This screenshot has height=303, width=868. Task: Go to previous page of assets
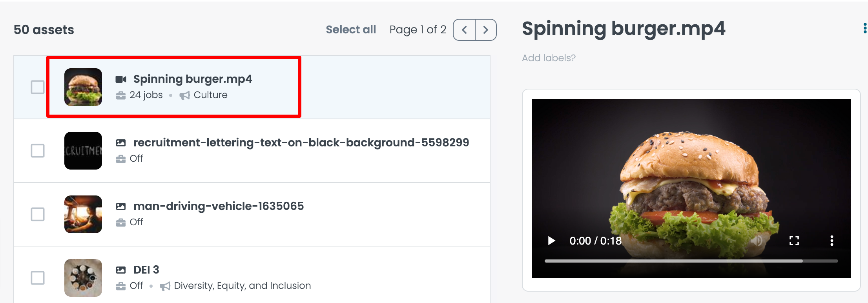point(464,30)
